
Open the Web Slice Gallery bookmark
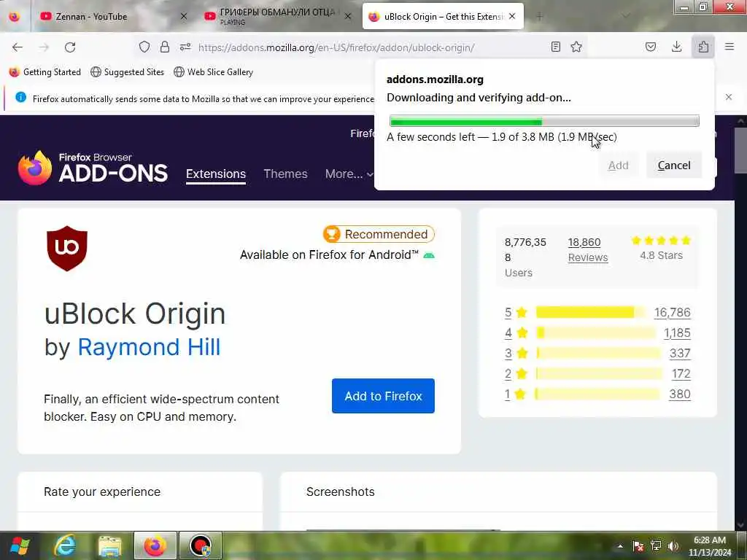214,72
